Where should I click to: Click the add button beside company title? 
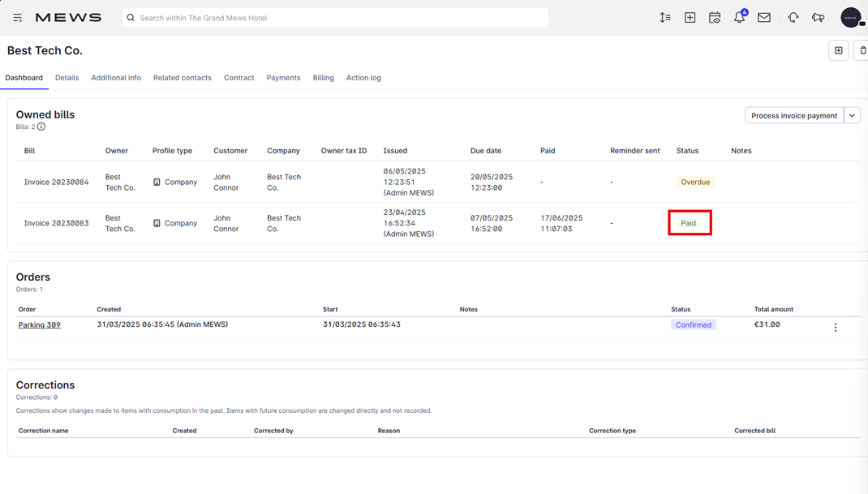839,50
